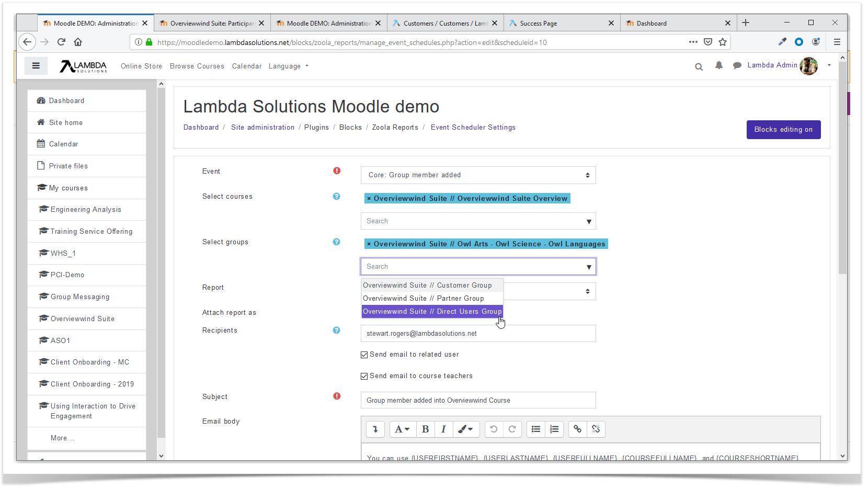This screenshot has width=868, height=489.
Task: Click browser back arrow button
Action: (x=27, y=42)
